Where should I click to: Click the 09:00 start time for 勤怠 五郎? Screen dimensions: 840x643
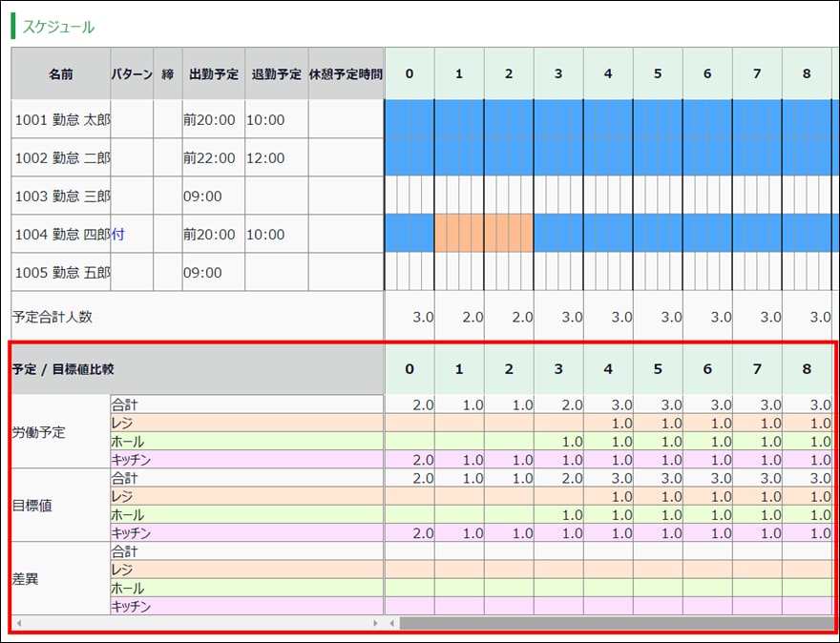(x=202, y=273)
